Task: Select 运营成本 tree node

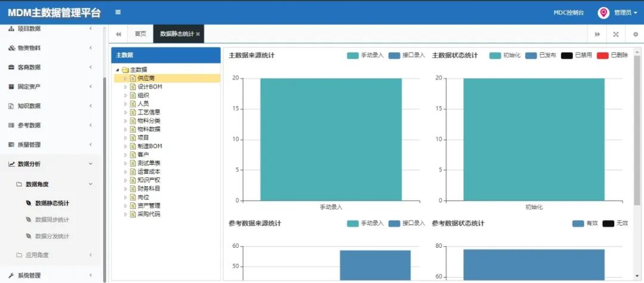Action: coord(149,171)
